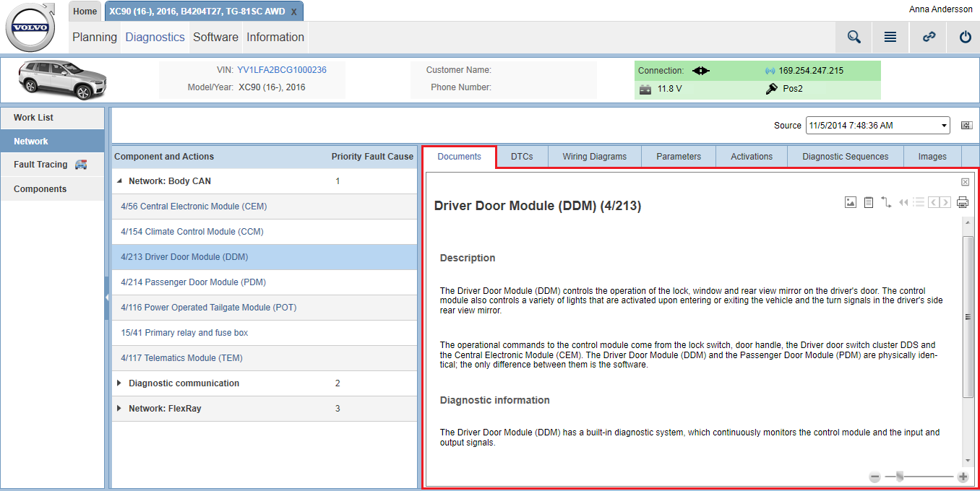Open the Wiring Diagrams tab

pos(595,157)
